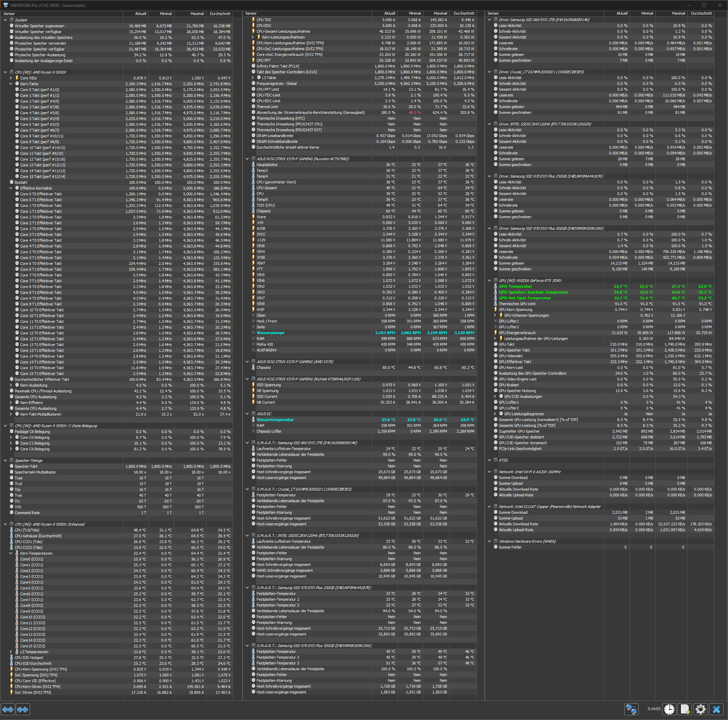Click the Maximal column header in left panel

197,14
